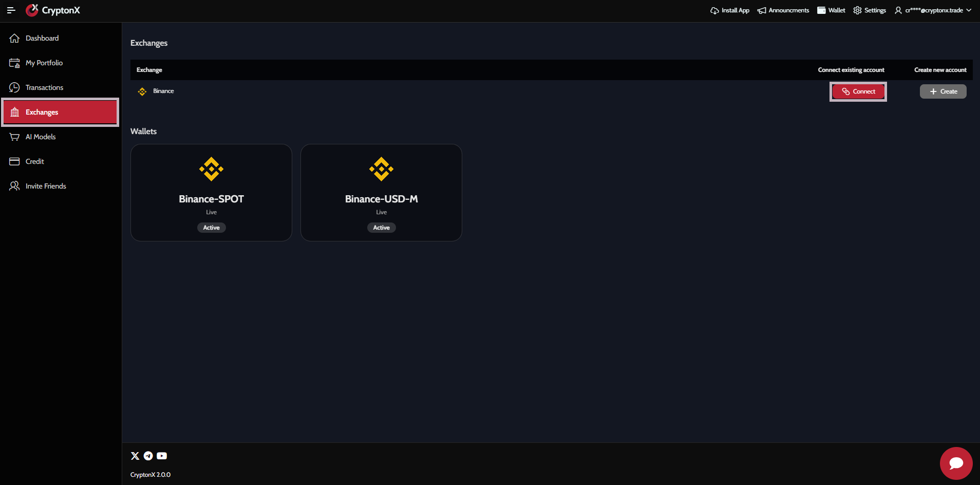Screen dimensions: 980x485
Task: Click the Install App cloud icon
Action: [x=714, y=10]
